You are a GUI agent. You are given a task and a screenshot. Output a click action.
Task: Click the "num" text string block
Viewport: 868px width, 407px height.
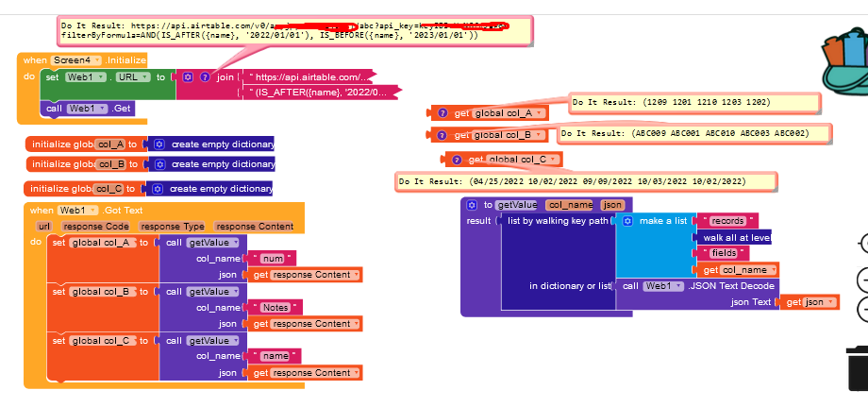coord(273,259)
